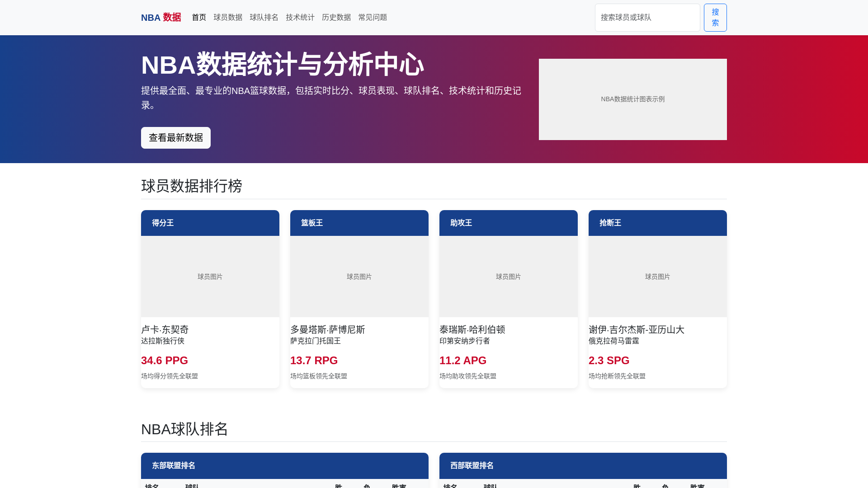
Task: Open the player image in 抢断王 card
Action: [658, 277]
